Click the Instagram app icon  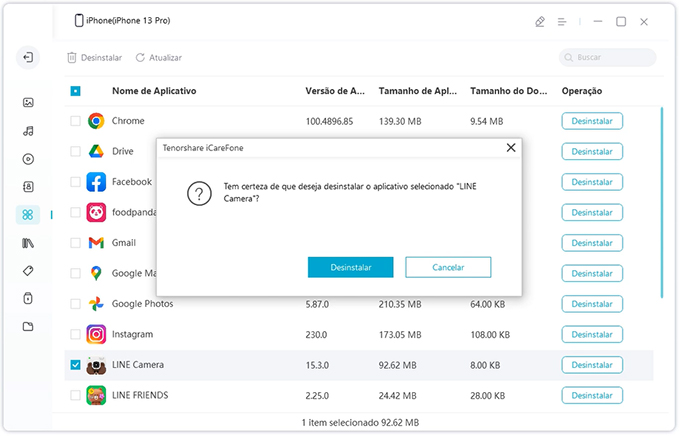point(96,334)
